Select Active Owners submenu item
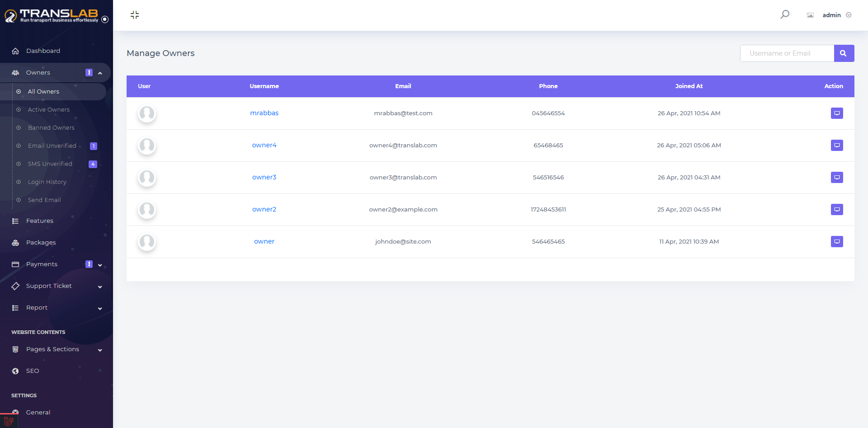This screenshot has width=868, height=428. pos(49,110)
